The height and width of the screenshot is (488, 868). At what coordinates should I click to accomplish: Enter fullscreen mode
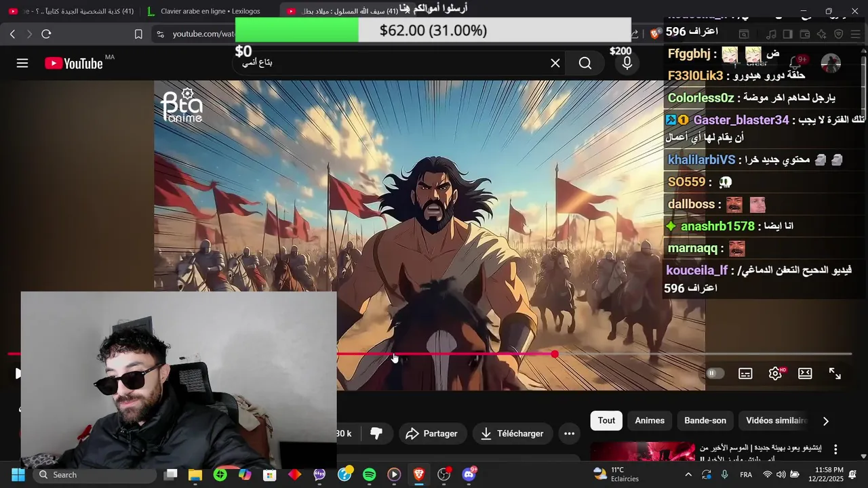[835, 373]
